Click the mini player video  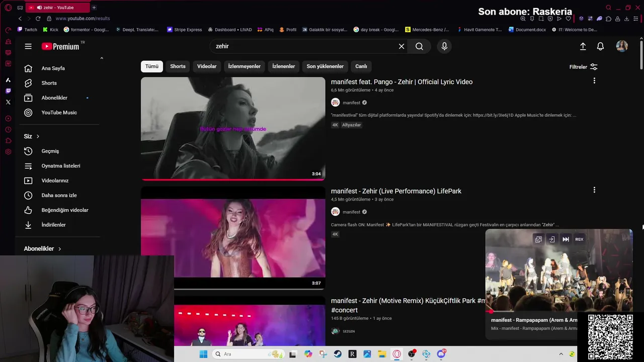point(559,271)
